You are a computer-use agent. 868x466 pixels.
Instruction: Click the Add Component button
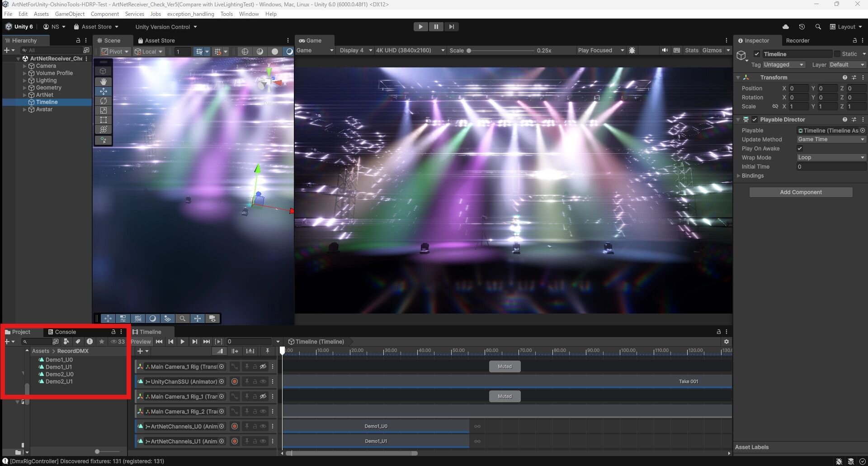tap(801, 192)
